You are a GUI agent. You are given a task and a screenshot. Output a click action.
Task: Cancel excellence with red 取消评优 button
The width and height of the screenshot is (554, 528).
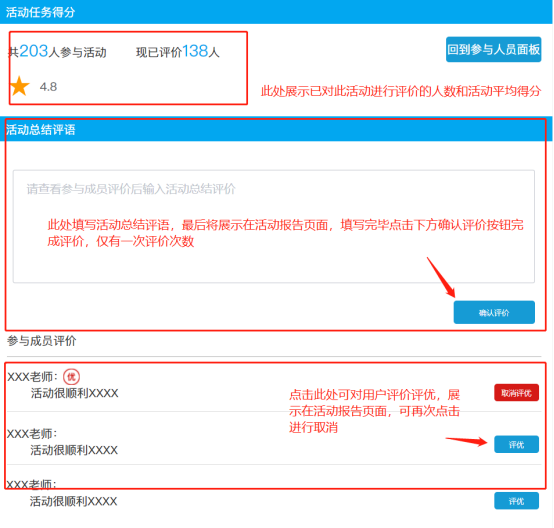pos(516,393)
